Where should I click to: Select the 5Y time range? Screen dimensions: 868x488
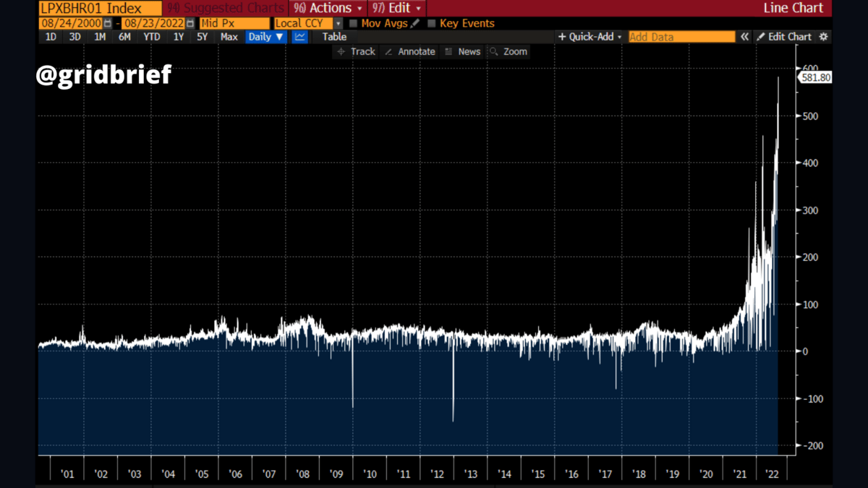tap(203, 37)
